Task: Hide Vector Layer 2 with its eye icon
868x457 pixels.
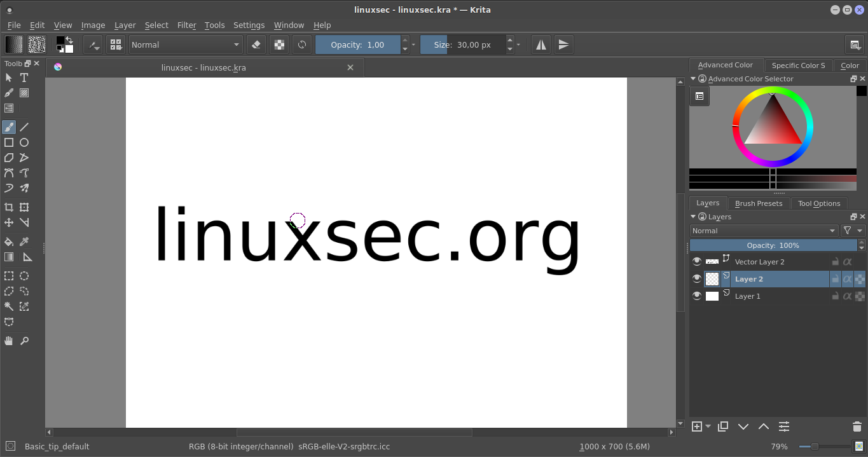Action: (697, 261)
